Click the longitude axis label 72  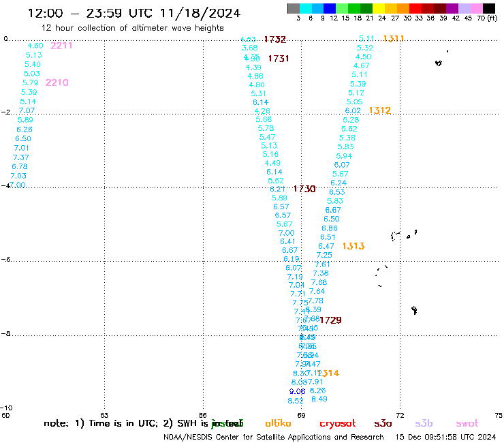coord(400,415)
